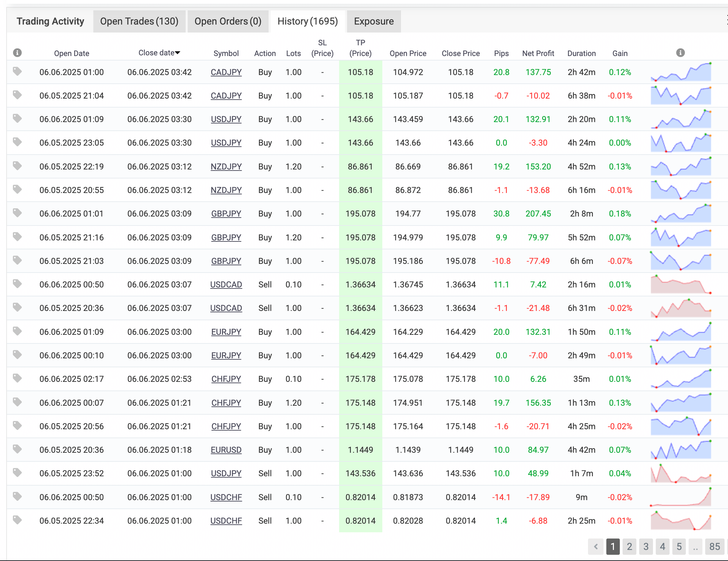Screen dimensions: 728x561
Task: Switch to the Open Trades (130) tab
Action: click(139, 21)
